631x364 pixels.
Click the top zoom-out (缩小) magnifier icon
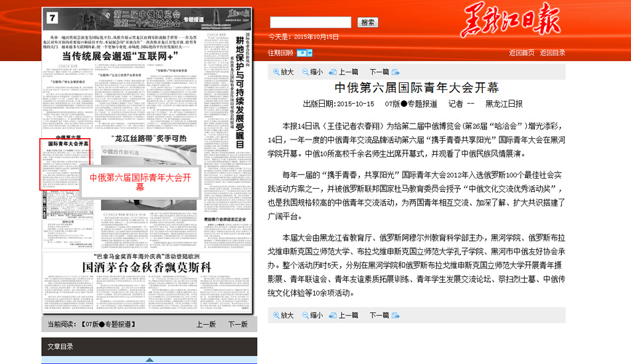tap(306, 72)
